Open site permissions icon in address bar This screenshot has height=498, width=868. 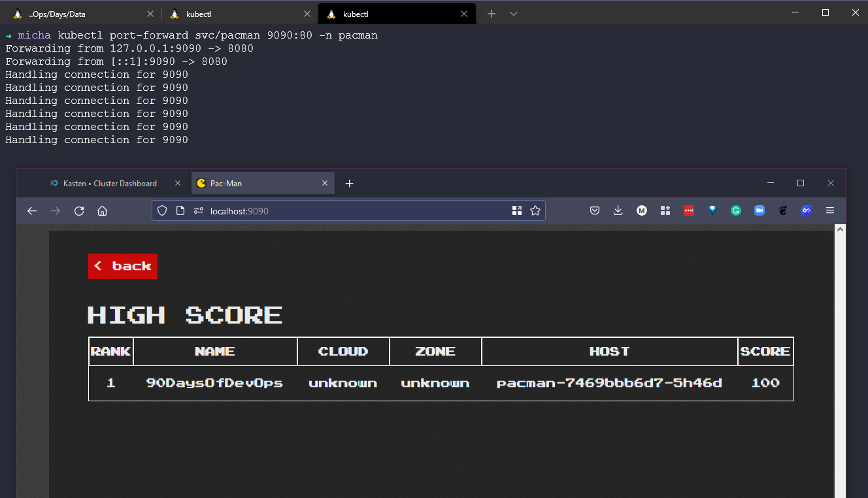tap(198, 210)
